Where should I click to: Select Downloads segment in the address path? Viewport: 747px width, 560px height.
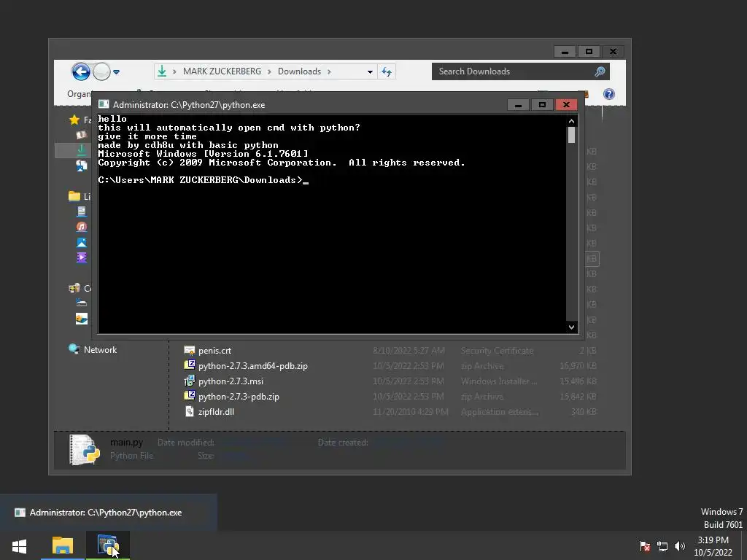tap(299, 71)
